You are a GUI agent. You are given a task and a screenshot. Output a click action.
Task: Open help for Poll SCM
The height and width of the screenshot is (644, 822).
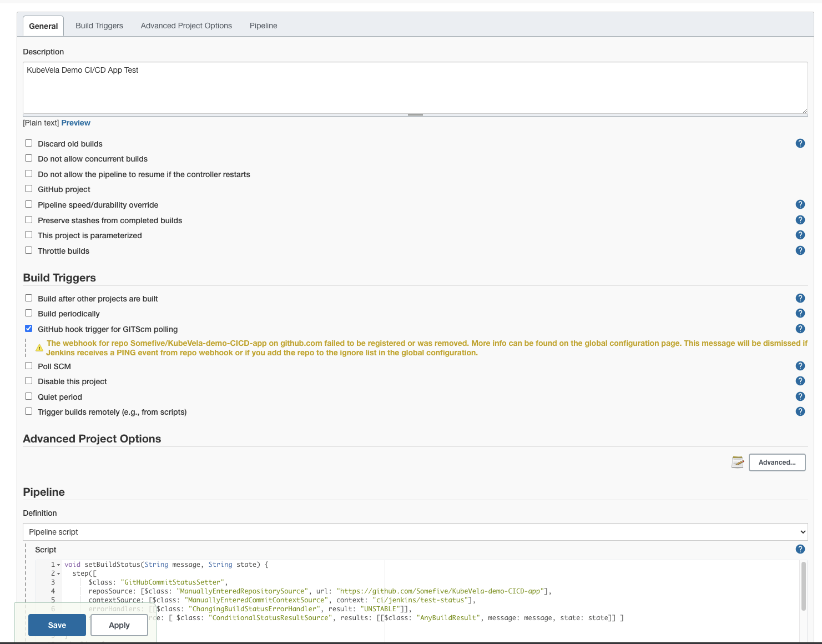tap(800, 366)
